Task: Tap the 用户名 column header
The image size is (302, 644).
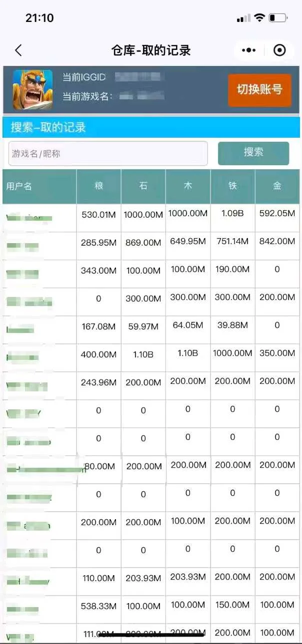Action: coord(39,186)
